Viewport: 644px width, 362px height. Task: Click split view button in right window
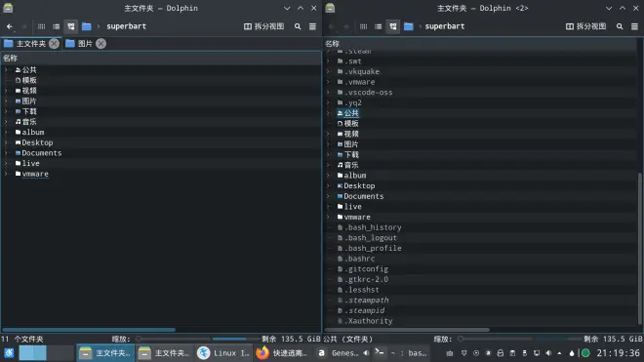click(x=586, y=26)
